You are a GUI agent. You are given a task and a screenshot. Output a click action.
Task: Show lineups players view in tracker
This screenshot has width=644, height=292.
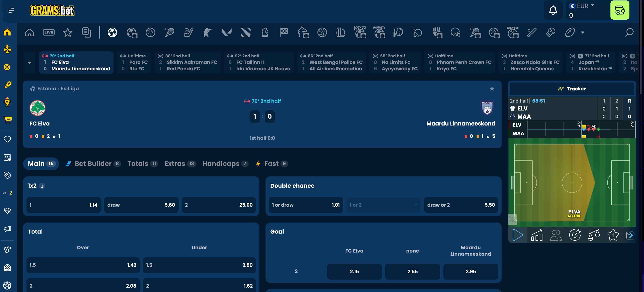click(556, 235)
